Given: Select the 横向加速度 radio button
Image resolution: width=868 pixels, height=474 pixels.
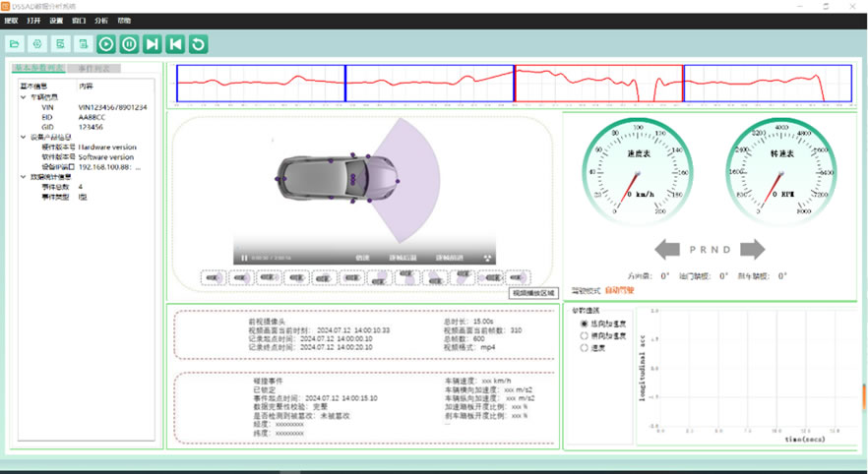Looking at the screenshot, I should click(x=584, y=335).
